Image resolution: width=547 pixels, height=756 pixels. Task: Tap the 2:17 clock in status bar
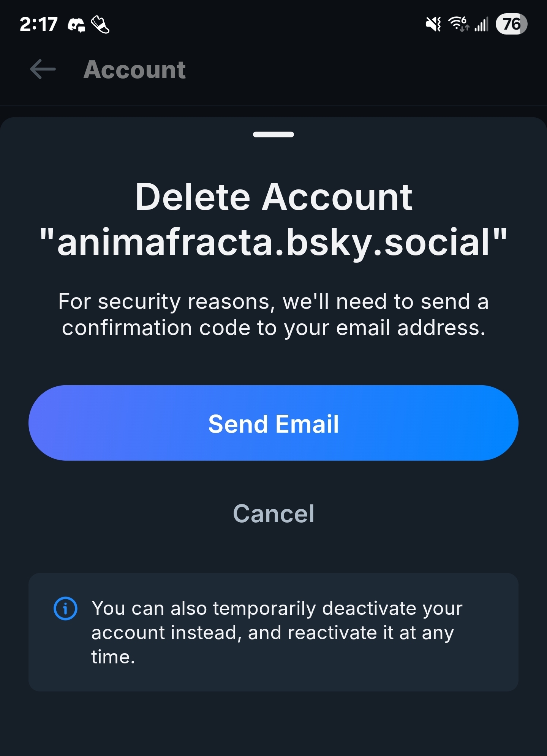pos(39,25)
